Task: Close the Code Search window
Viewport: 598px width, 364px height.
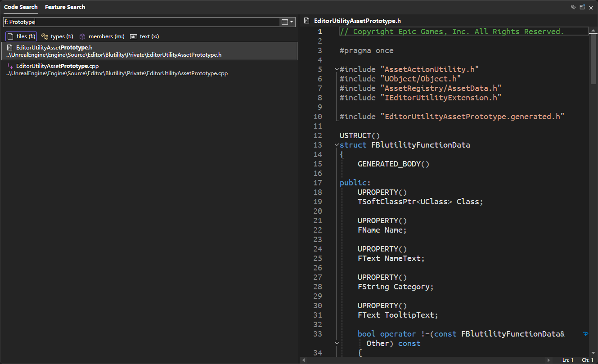Action: point(591,7)
